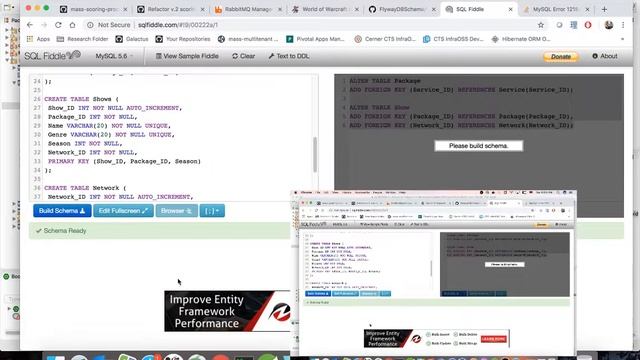Click the browser forward arrow

click(44, 25)
